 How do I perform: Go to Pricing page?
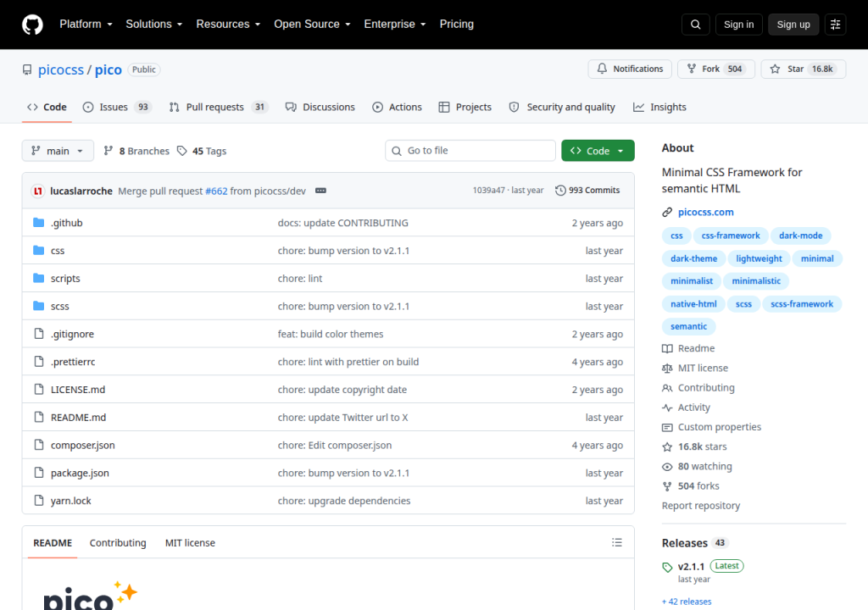(456, 25)
